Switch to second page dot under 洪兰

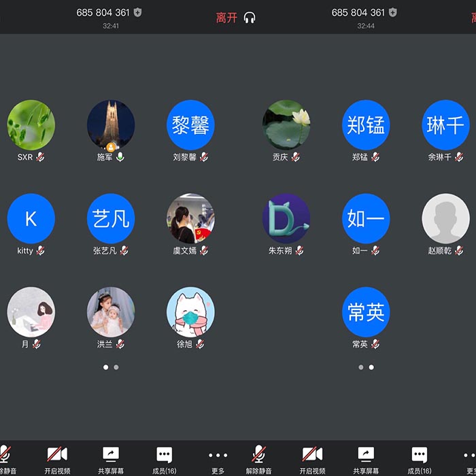point(116,367)
